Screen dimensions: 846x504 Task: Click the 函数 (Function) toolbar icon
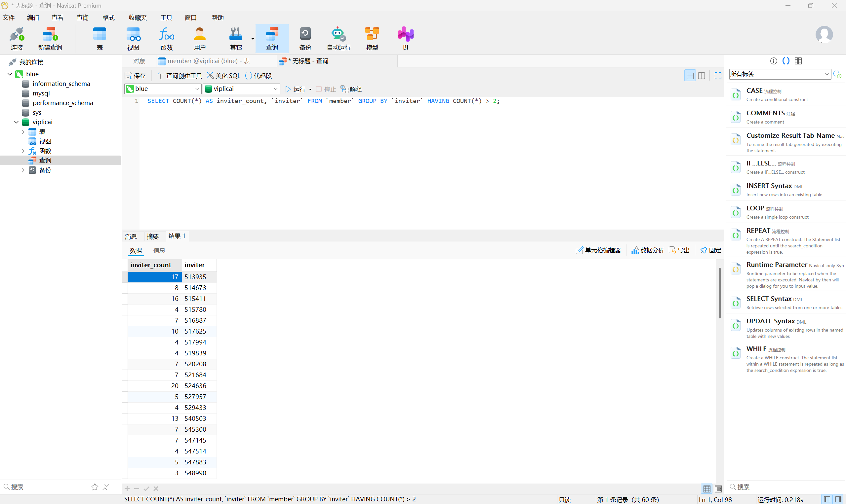167,38
